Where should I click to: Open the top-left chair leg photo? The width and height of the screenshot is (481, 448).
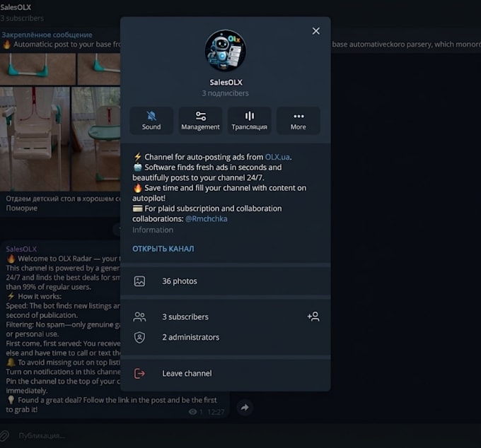(37, 69)
